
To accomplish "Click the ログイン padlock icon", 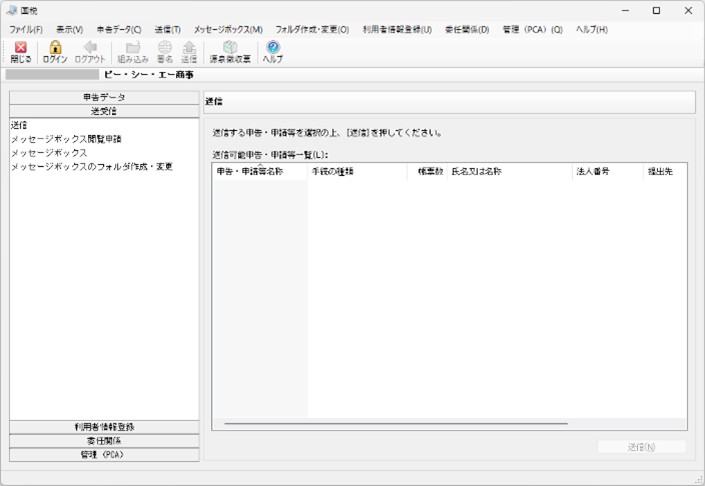I will click(x=55, y=47).
